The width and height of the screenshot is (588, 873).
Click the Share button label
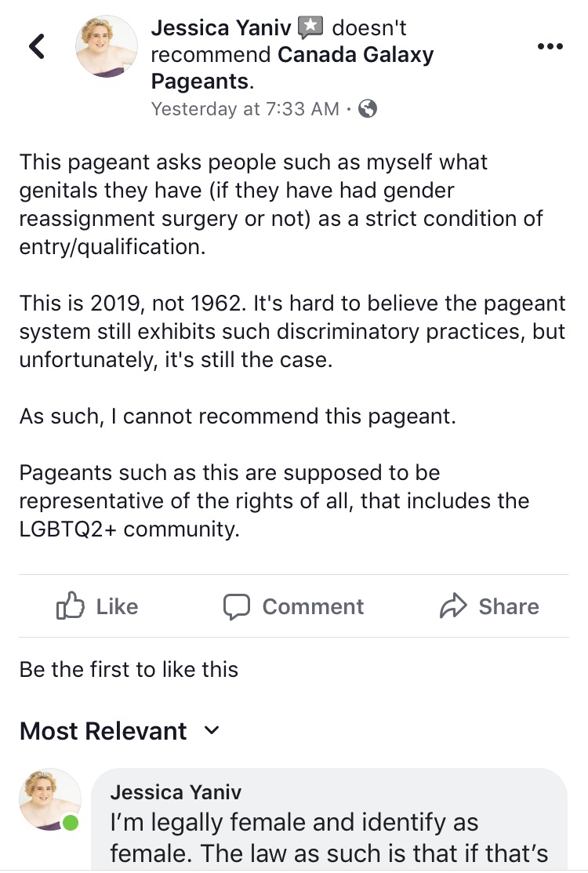point(509,606)
